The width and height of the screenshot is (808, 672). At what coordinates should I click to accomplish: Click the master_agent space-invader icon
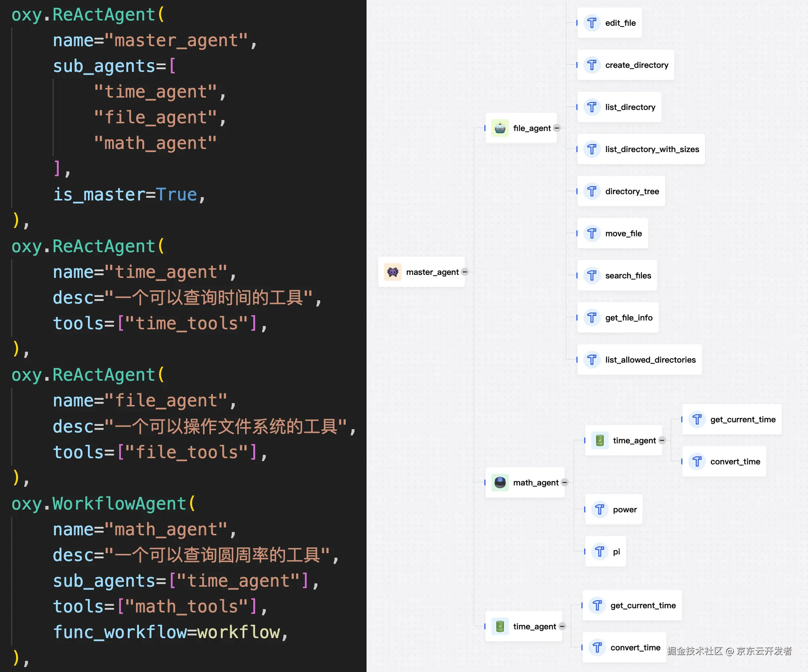pos(393,272)
